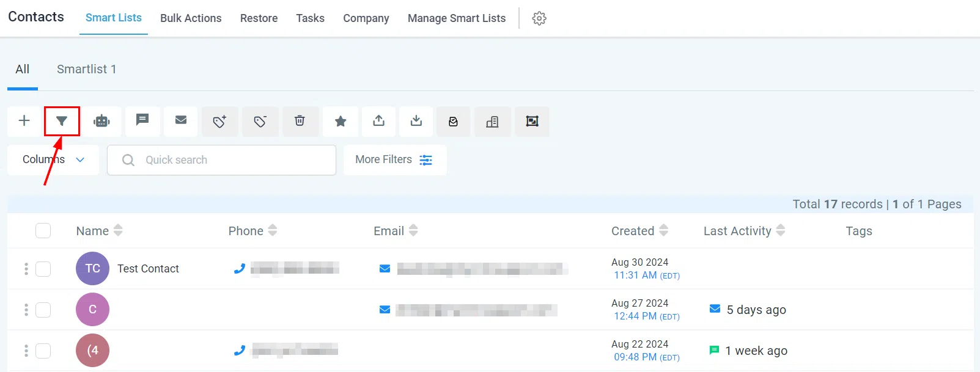Tick the select-all header checkbox
The image size is (980, 372).
point(43,231)
